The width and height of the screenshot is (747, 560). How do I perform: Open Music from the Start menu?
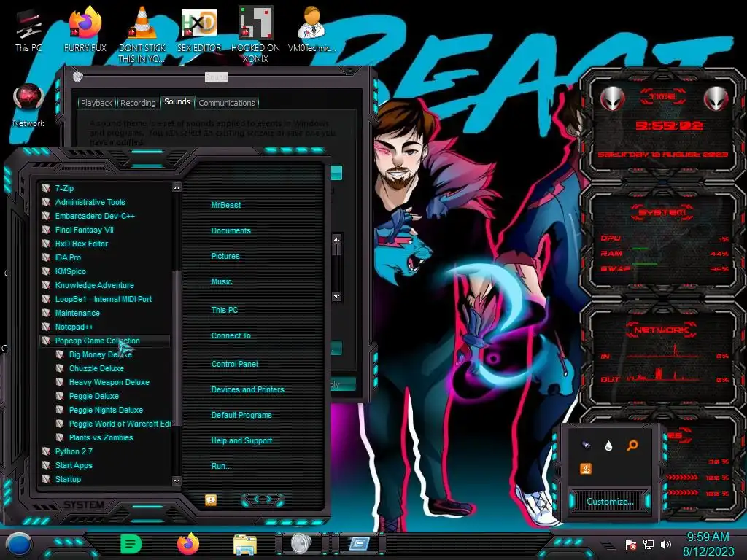222,282
